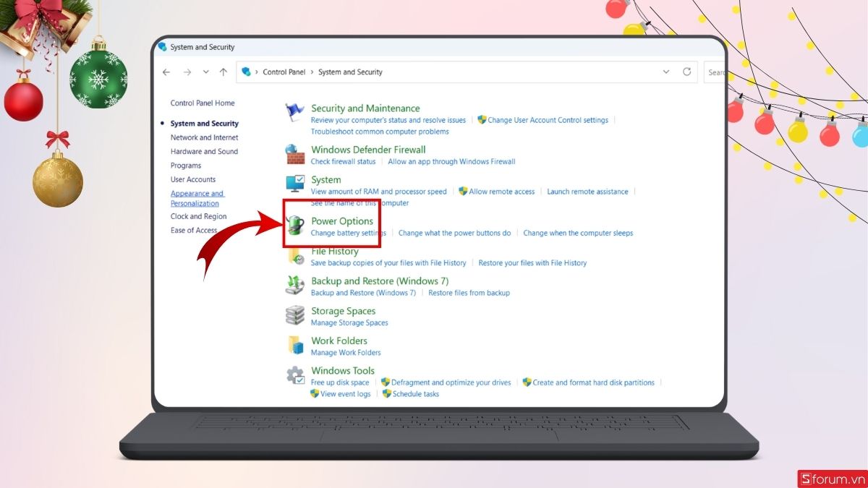Open Control Panel Home

(x=203, y=103)
